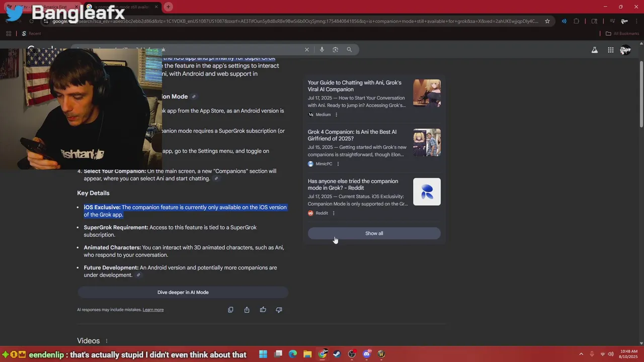The image size is (644, 362).
Task: Open the Recent bookmark in bookmarks bar
Action: pyautogui.click(x=31, y=34)
